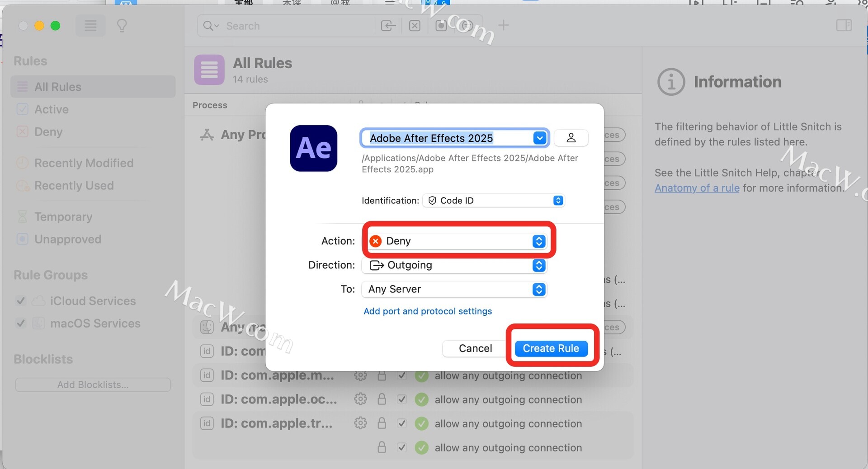Click the green allow icon in com.apple.oc... row
Viewport: 868px width, 469px height.
click(x=422, y=399)
